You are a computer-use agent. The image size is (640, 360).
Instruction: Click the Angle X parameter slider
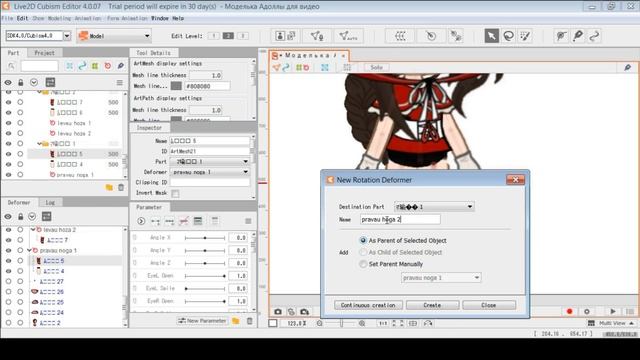click(205, 238)
